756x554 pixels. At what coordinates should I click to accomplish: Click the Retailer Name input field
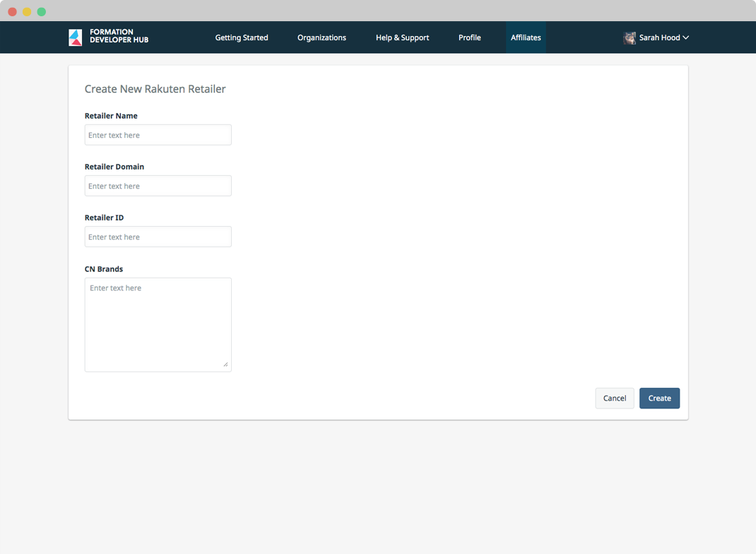click(158, 135)
